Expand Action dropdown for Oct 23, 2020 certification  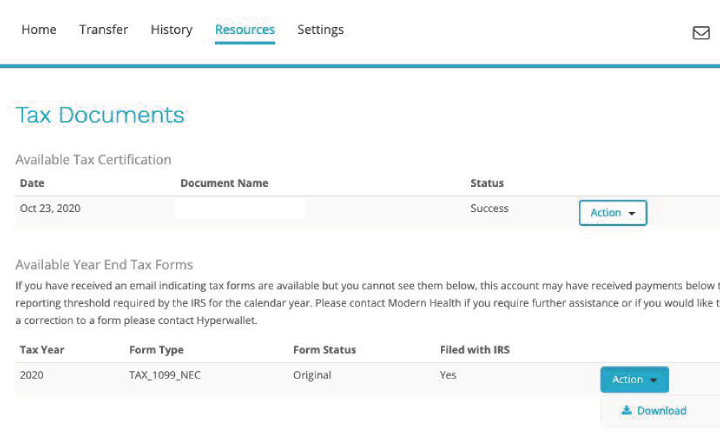click(x=612, y=213)
